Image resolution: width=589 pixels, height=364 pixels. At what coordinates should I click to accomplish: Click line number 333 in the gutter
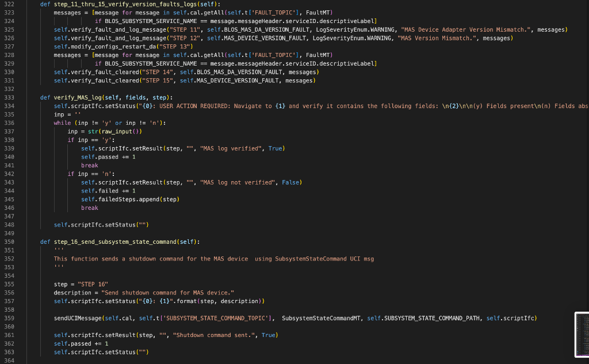8,97
